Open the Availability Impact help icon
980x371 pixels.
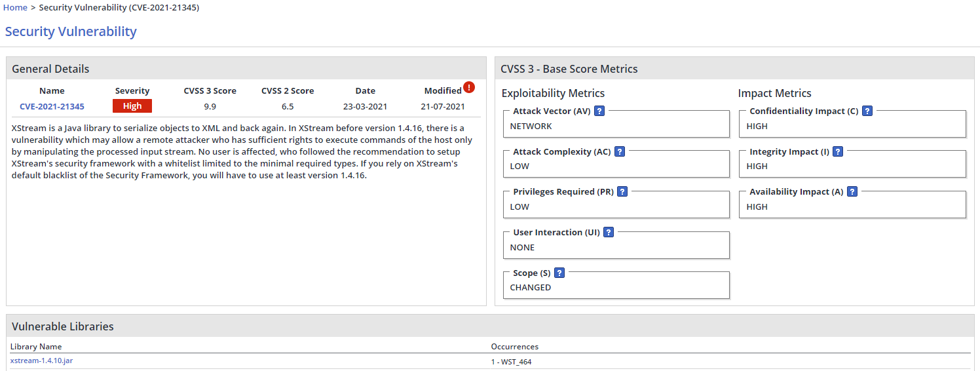coord(852,192)
